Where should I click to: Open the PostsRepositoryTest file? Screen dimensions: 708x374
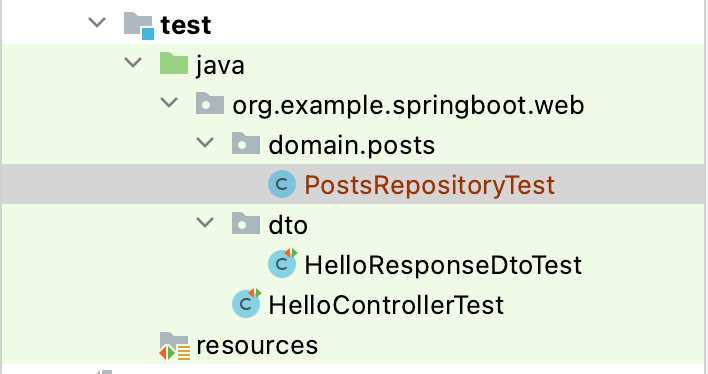coord(429,185)
